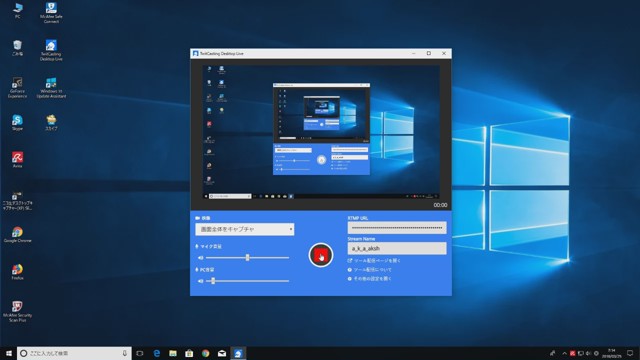
Task: Click the taskbar search box
Action: pyautogui.click(x=74, y=353)
